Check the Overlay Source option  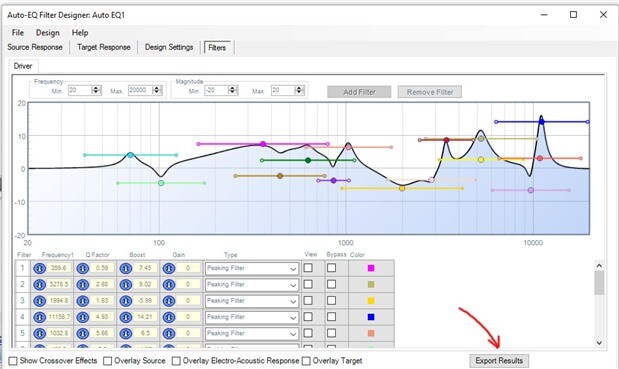(107, 361)
